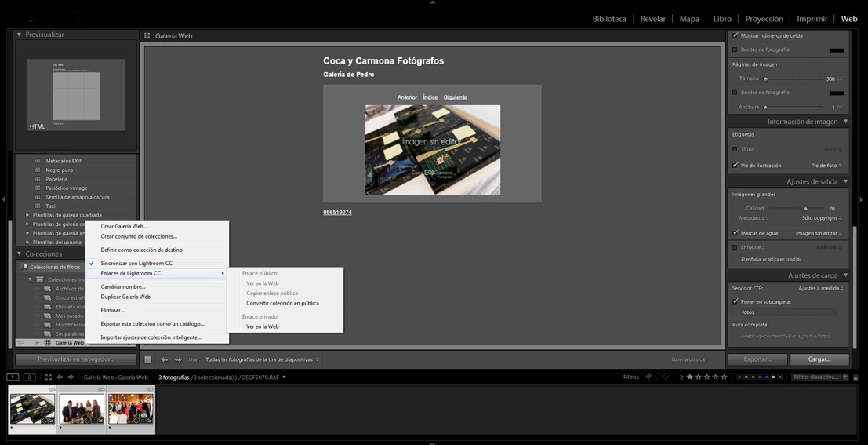
Task: Open the Imprimir module
Action: tap(812, 19)
